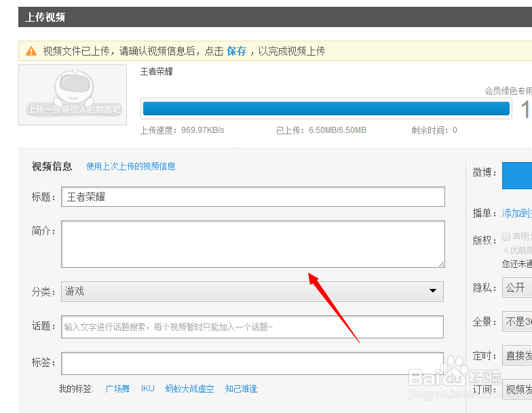The height and width of the screenshot is (413, 532).
Task: Click the 上传视频 header title
Action: point(45,17)
